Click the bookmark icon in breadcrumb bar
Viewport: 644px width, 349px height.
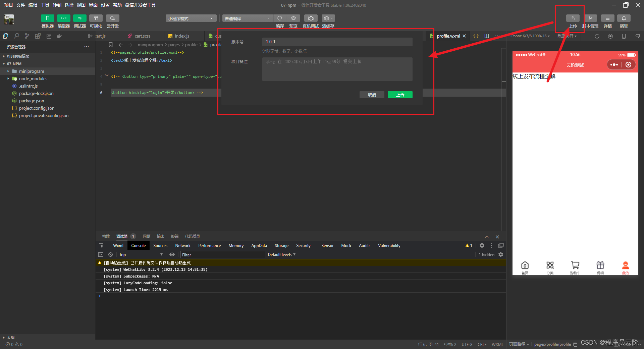click(111, 45)
